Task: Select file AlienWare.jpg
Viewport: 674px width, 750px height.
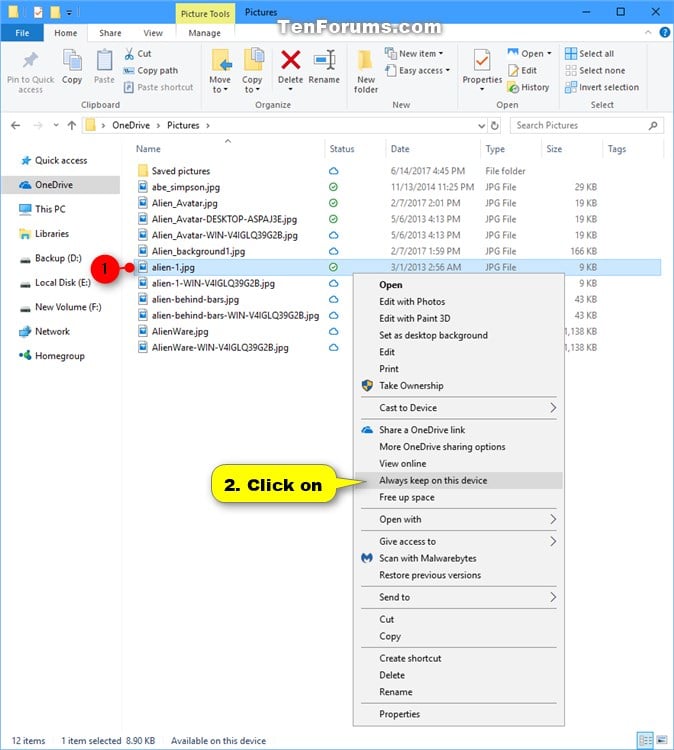Action: pyautogui.click(x=180, y=331)
